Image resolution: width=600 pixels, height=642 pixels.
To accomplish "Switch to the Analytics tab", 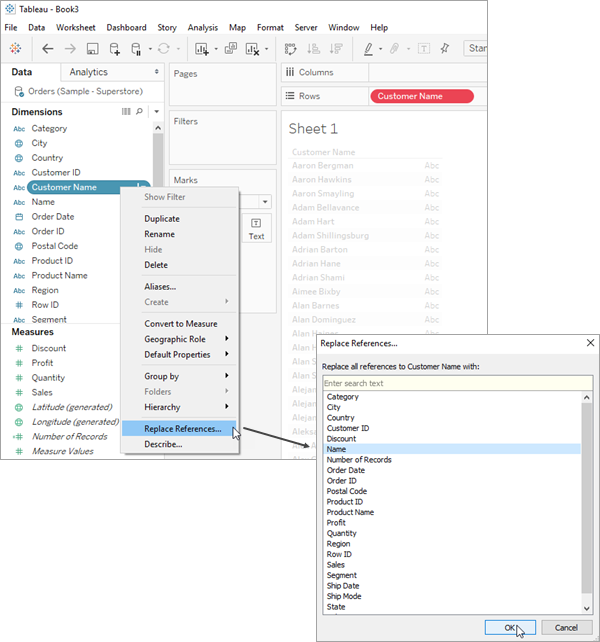I will point(88,72).
